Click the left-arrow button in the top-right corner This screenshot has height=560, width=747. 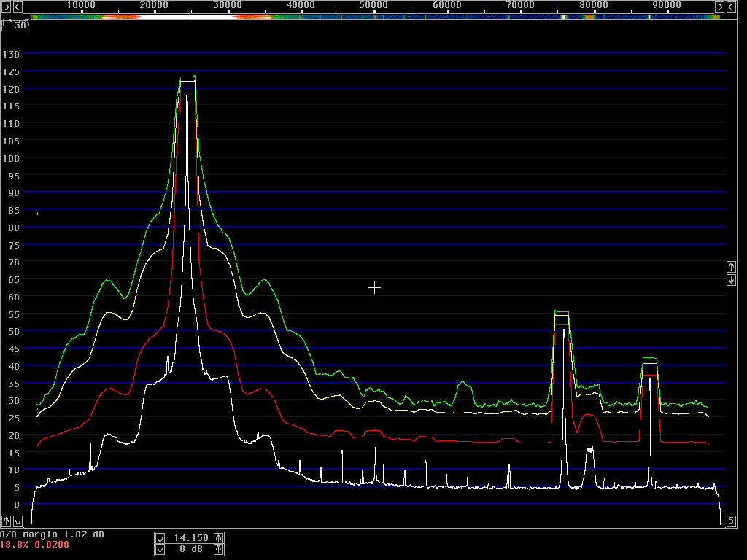click(731, 7)
